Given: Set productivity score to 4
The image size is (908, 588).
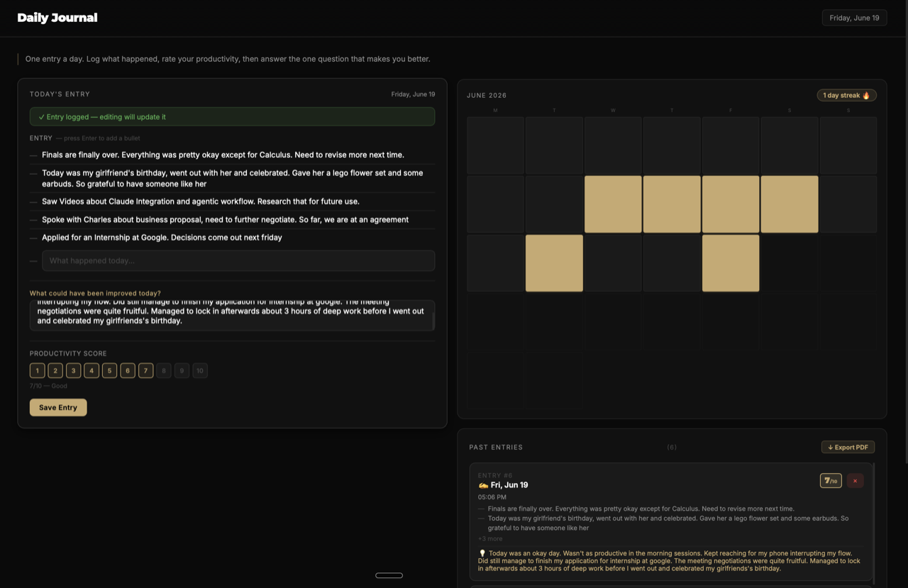Looking at the screenshot, I should (x=92, y=370).
